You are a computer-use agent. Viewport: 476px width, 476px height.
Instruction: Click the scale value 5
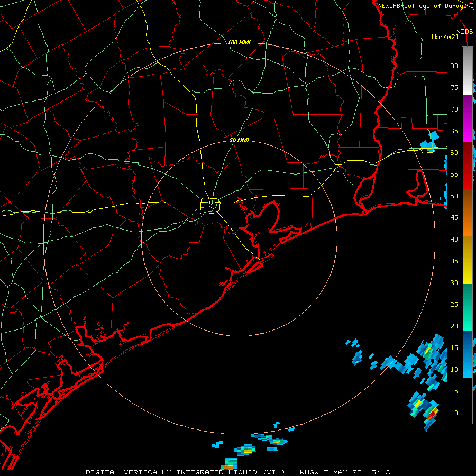(x=456, y=391)
